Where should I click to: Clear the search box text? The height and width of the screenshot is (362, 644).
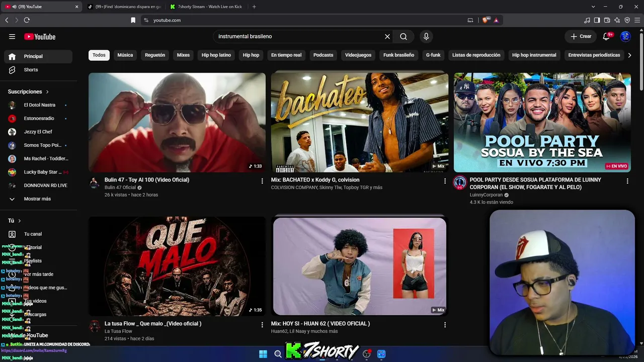pos(387,37)
